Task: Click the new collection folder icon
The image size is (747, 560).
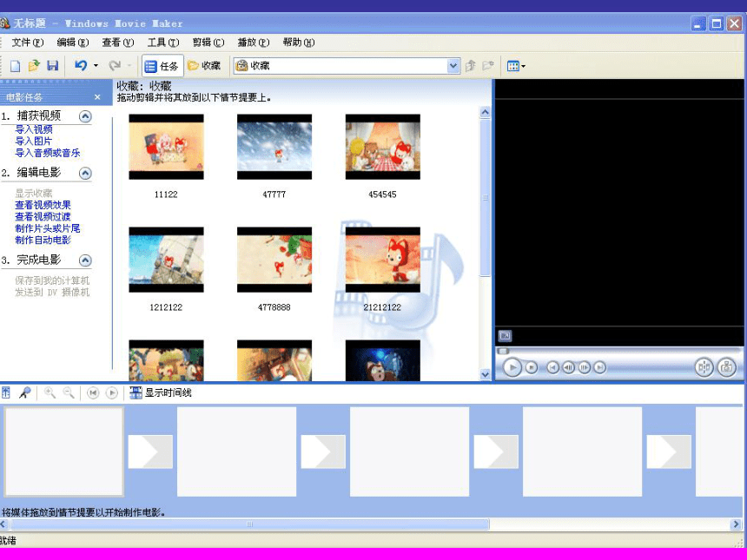Action: 488,66
